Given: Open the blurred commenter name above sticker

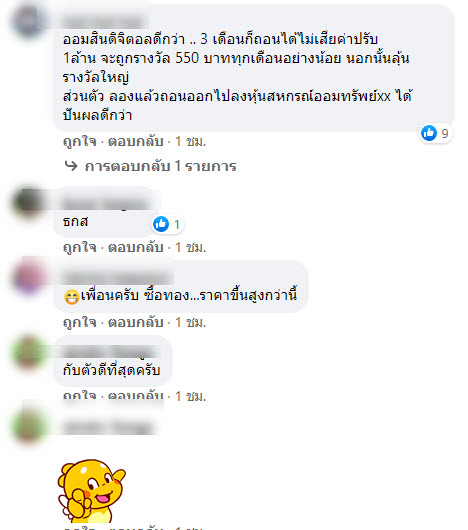Looking at the screenshot, I should coord(108,427).
